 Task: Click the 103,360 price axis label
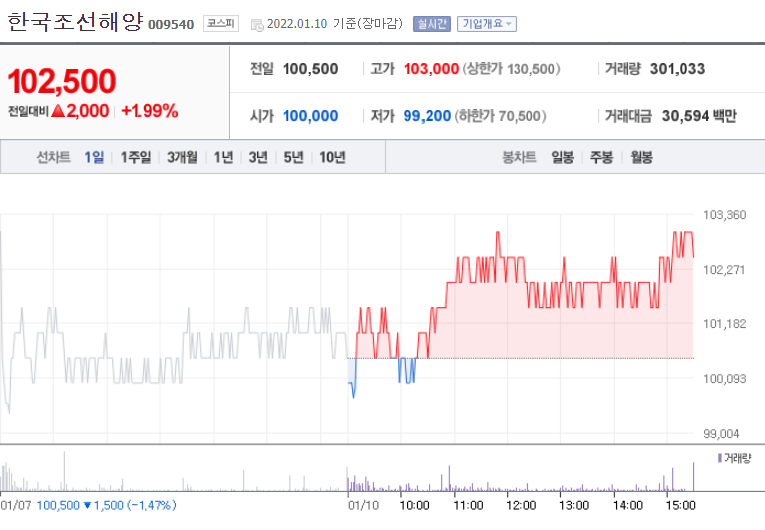(725, 215)
